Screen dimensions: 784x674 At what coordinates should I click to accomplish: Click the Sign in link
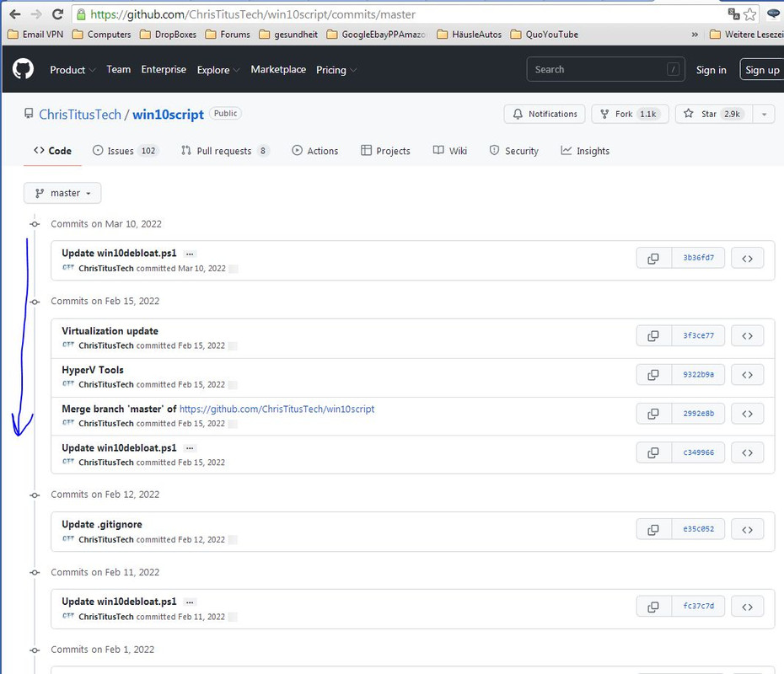click(x=711, y=70)
